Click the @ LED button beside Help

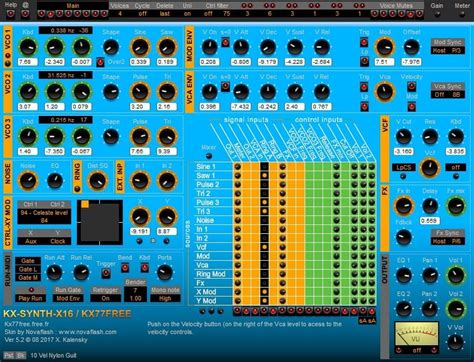(25, 14)
